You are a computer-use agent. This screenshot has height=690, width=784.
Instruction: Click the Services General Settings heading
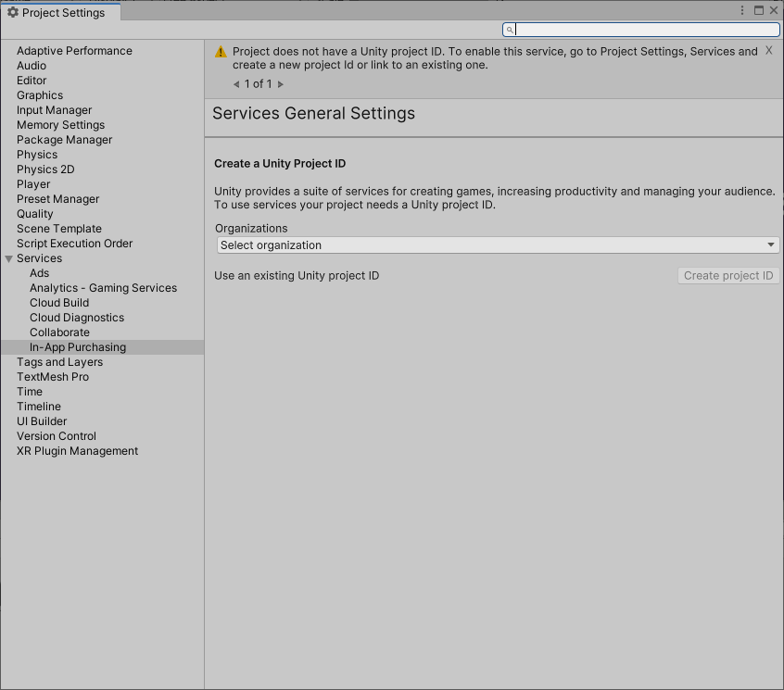coord(313,113)
